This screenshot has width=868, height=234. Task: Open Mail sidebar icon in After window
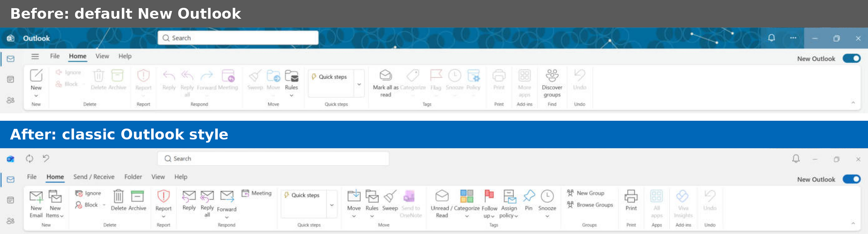10,179
